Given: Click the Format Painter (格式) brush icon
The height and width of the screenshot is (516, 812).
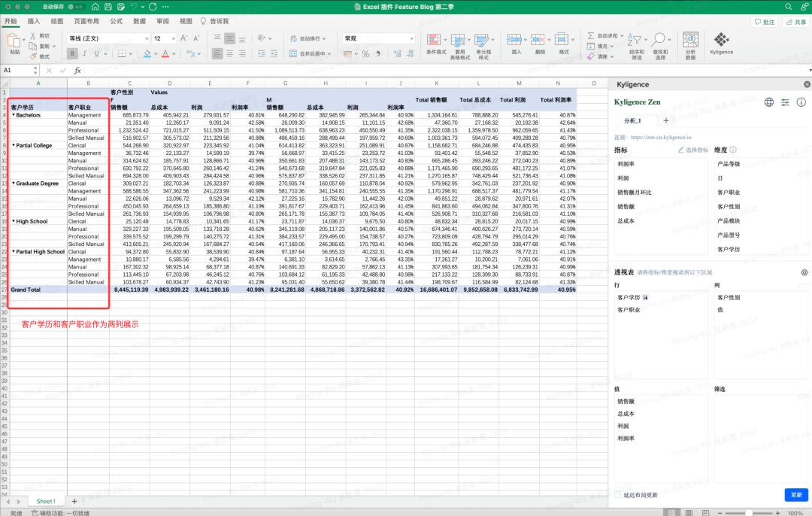Looking at the screenshot, I should click(35, 56).
